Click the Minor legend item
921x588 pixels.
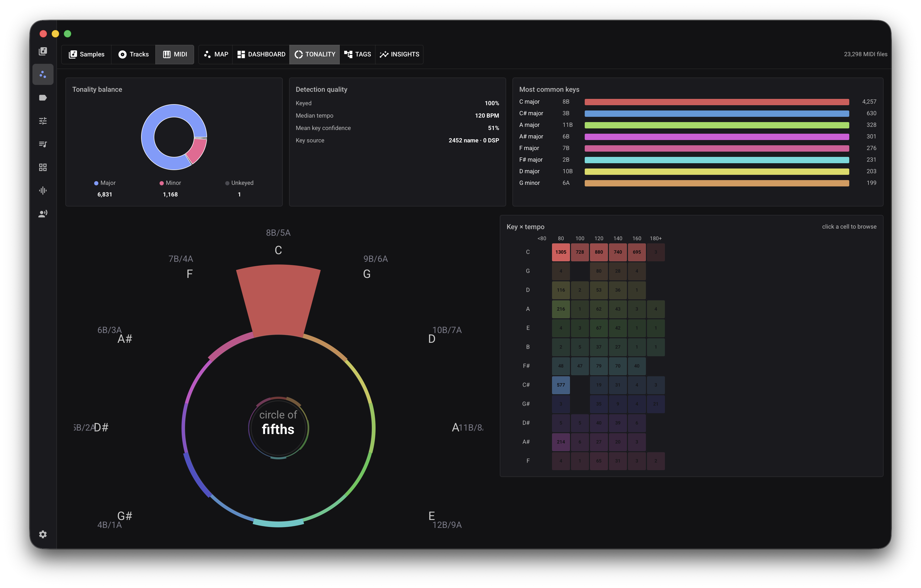(x=170, y=183)
